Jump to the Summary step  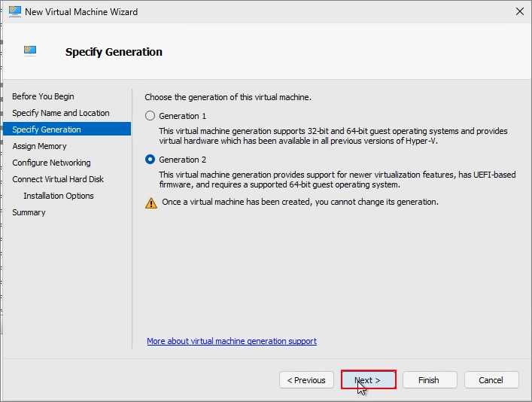point(29,212)
